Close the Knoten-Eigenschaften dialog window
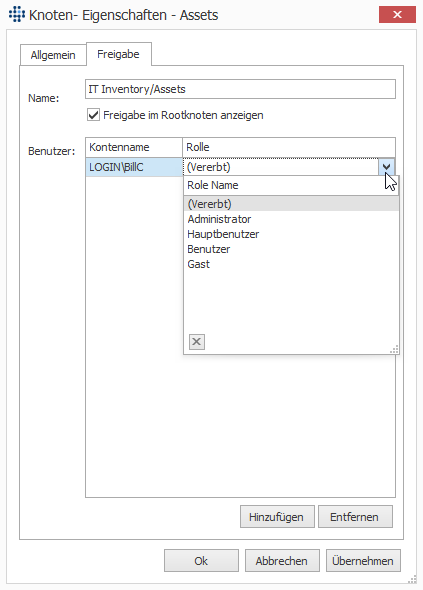The width and height of the screenshot is (423, 590). [x=397, y=15]
